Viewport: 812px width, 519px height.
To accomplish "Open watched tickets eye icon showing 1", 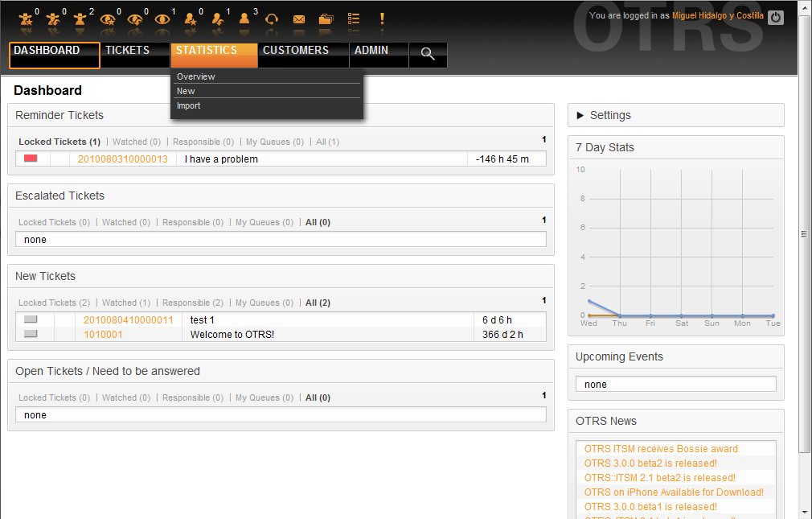I will (163, 19).
